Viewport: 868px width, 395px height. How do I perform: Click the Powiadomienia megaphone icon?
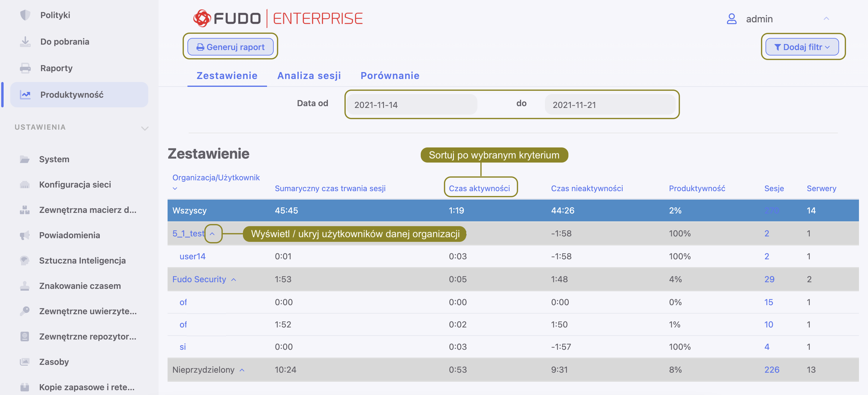pos(25,235)
